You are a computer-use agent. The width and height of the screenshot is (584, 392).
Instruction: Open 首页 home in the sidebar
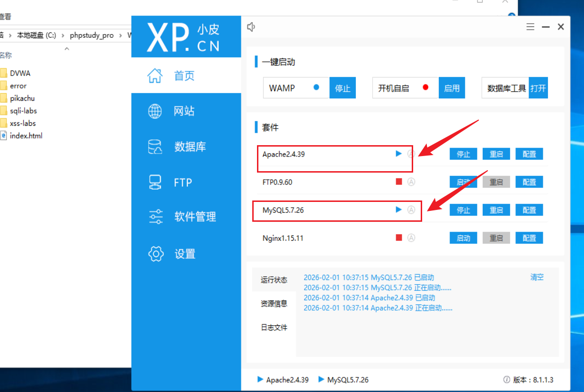186,76
